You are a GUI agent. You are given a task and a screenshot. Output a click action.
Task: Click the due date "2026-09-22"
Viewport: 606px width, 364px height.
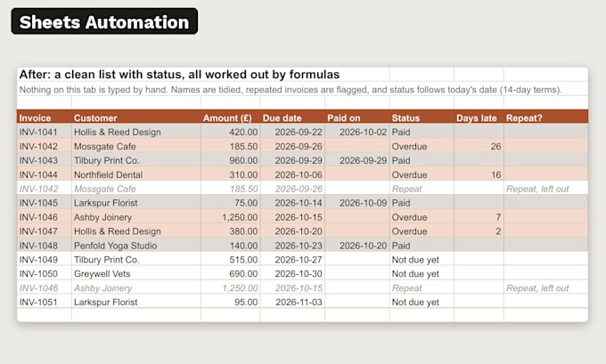pyautogui.click(x=299, y=132)
